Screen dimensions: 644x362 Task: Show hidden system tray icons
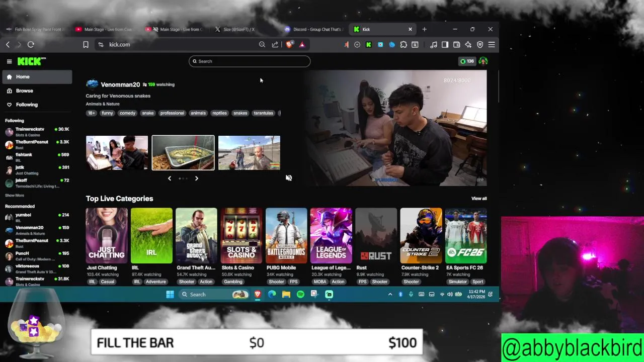click(390, 295)
